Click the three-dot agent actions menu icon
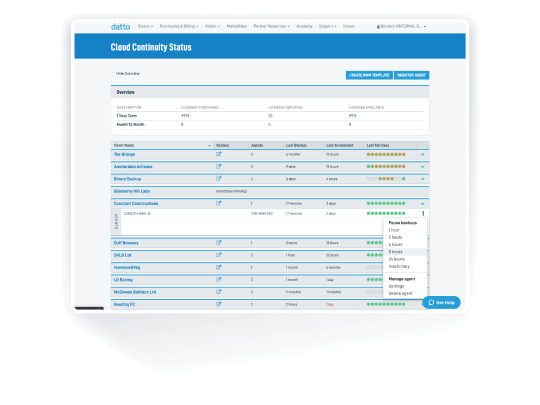Screen dimensions: 540x405 (x=423, y=214)
